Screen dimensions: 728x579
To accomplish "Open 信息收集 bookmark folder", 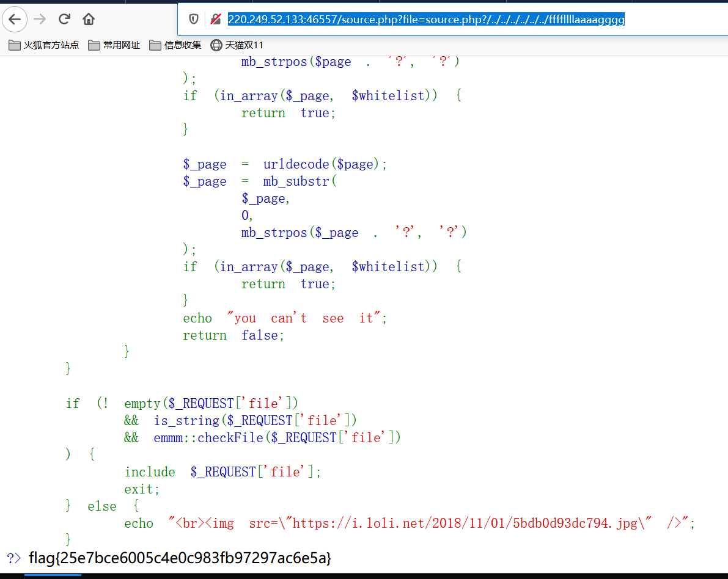I will [175, 45].
